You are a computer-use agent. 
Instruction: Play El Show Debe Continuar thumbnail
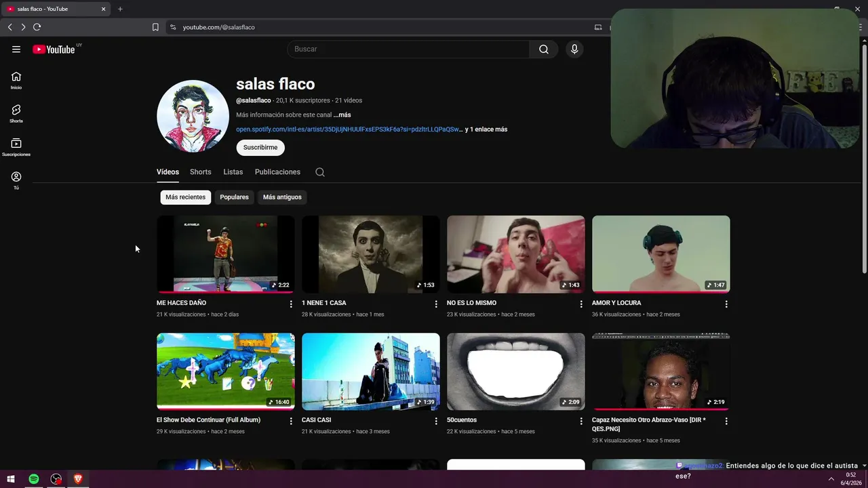click(x=226, y=371)
